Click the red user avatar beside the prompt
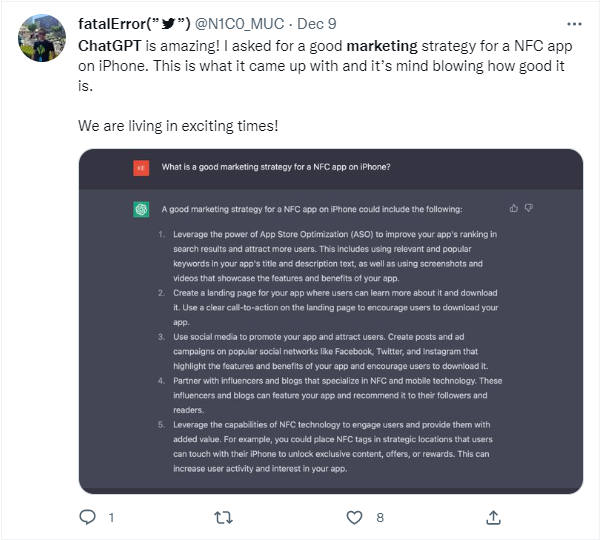 [x=141, y=167]
